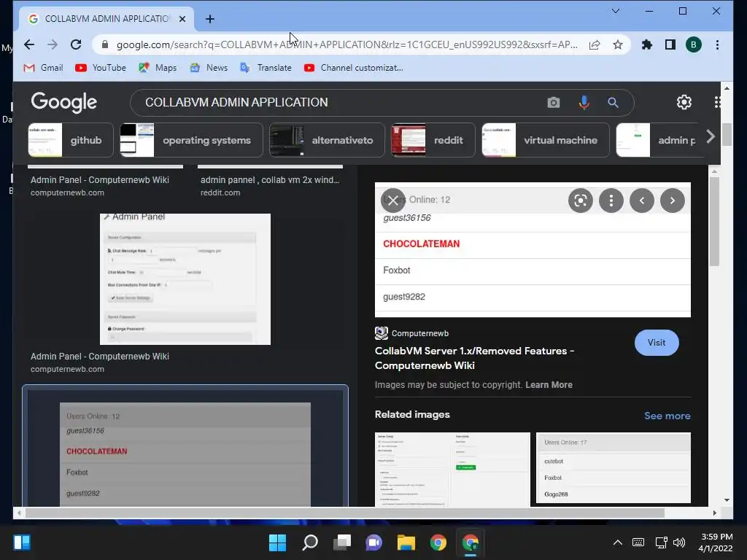Go to next preview image

tap(672, 201)
